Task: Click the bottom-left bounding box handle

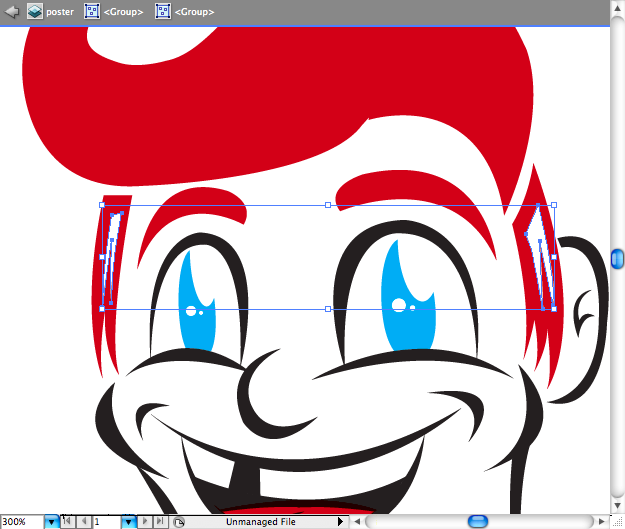Action: [x=102, y=309]
